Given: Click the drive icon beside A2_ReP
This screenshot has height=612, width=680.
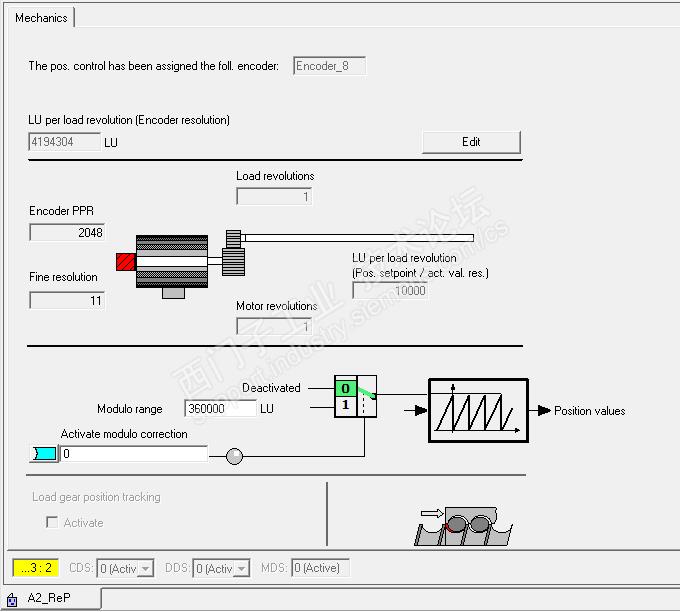Looking at the screenshot, I should pyautogui.click(x=12, y=600).
